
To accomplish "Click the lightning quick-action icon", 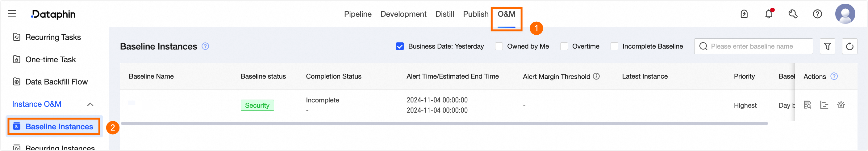I will point(744,14).
